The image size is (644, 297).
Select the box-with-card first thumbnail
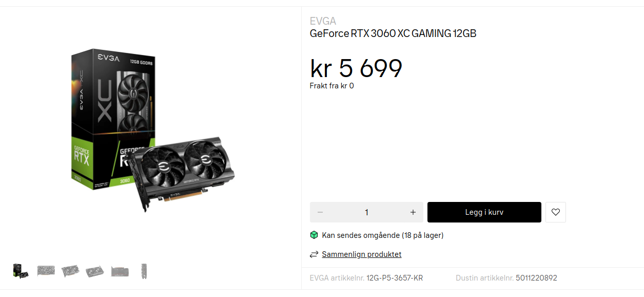(21, 271)
